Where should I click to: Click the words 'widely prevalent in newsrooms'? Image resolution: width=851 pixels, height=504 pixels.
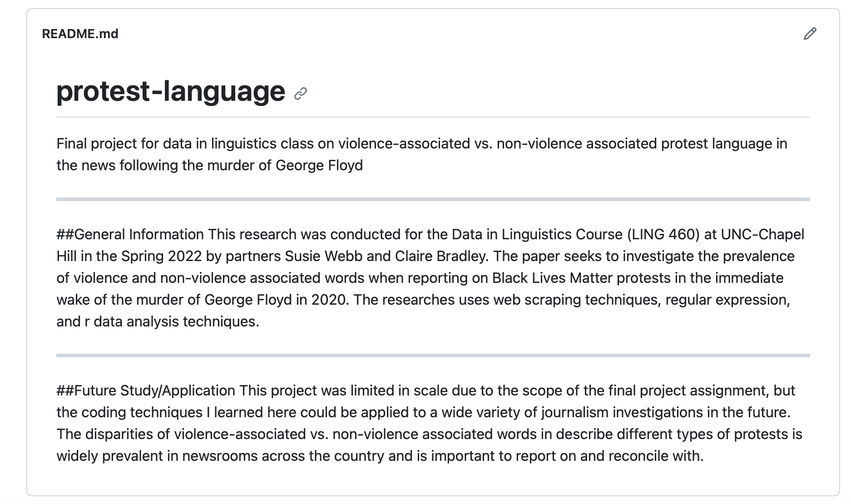pyautogui.click(x=158, y=456)
